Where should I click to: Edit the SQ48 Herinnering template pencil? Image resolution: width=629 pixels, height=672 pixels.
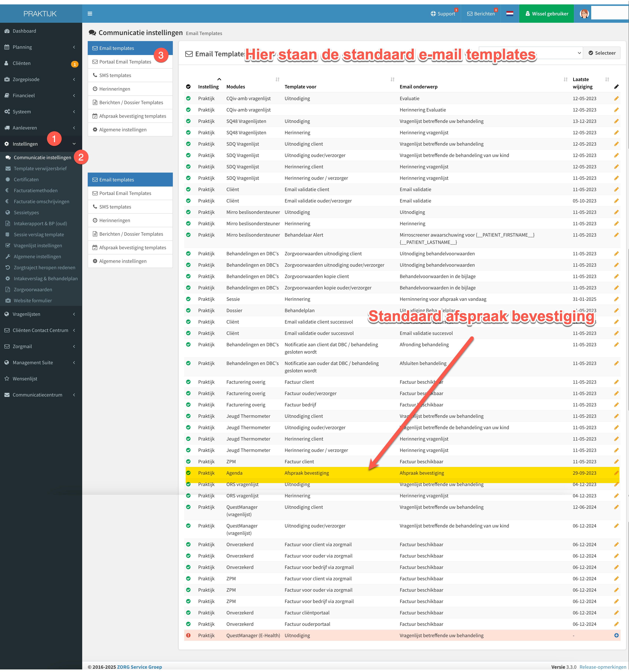tap(616, 132)
